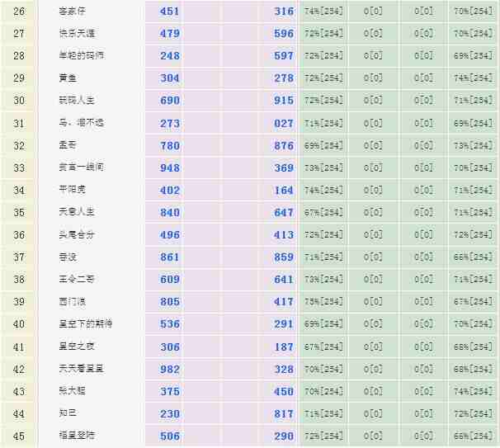Click the blue number 187 in row 41

click(x=284, y=347)
